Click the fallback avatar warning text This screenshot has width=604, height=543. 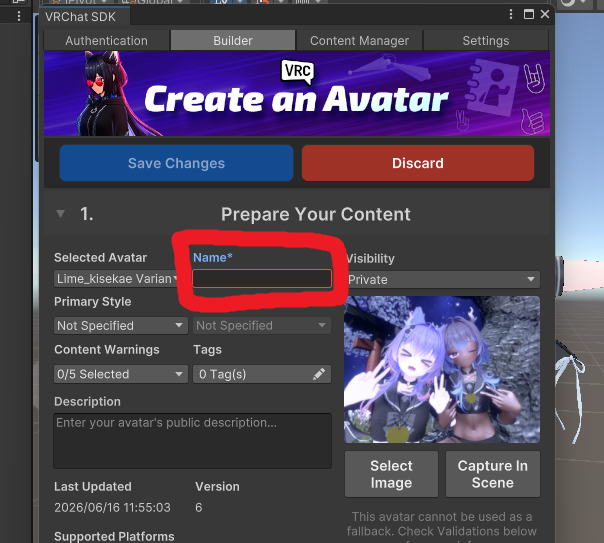pos(442,528)
